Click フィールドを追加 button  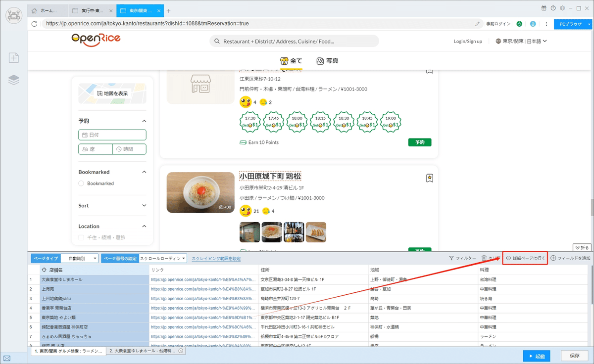570,258
